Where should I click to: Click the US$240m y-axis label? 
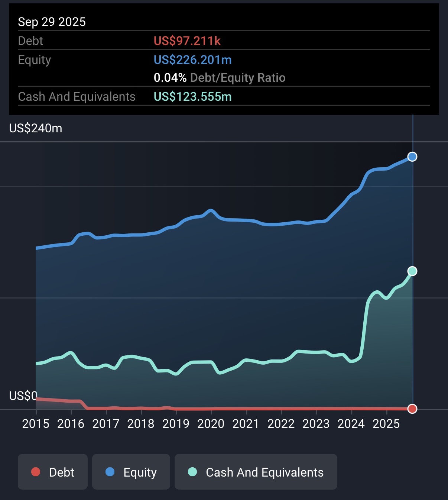pos(36,128)
